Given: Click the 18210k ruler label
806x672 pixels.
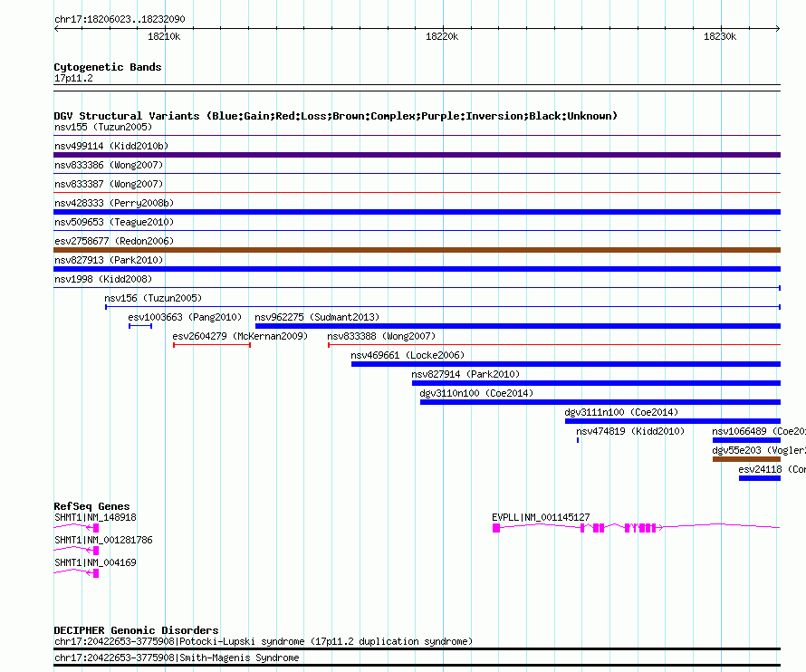Looking at the screenshot, I should click(x=164, y=36).
